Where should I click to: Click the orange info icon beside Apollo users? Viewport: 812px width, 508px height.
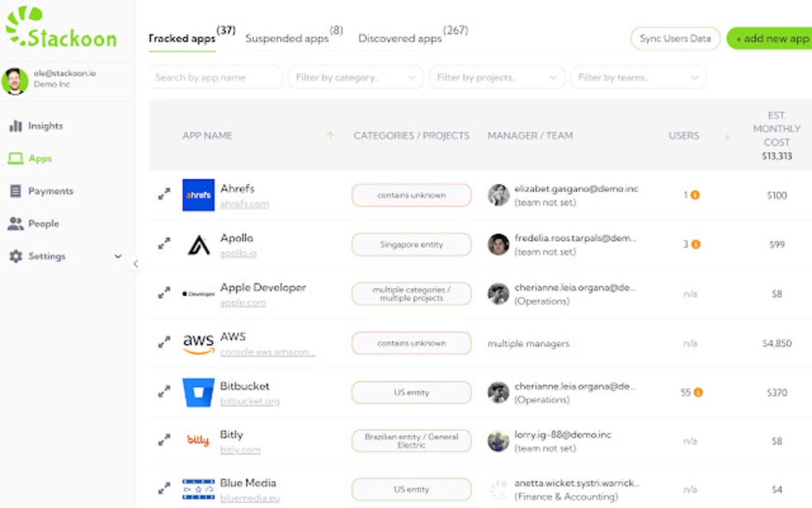coord(696,244)
